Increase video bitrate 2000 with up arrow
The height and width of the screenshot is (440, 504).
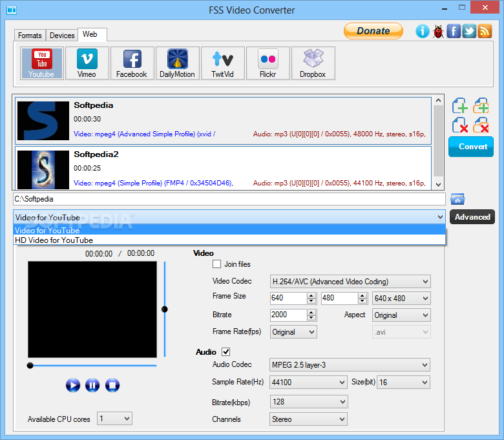tap(311, 313)
